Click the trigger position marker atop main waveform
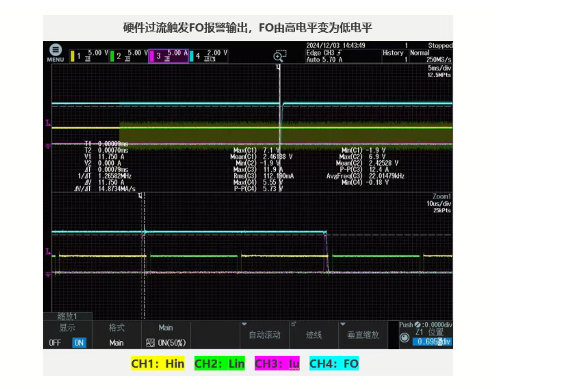 (x=278, y=67)
